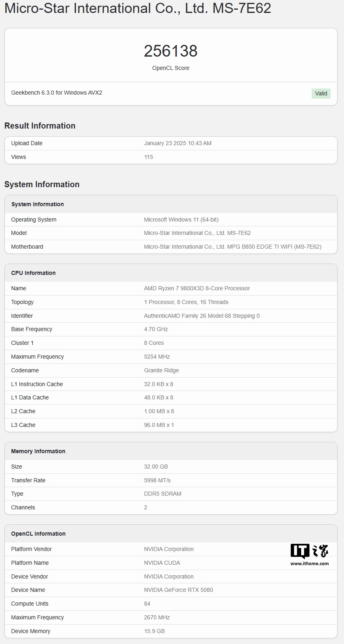This screenshot has height=644, width=344.
Task: Click the OpenCL Information table header
Action: (x=38, y=534)
